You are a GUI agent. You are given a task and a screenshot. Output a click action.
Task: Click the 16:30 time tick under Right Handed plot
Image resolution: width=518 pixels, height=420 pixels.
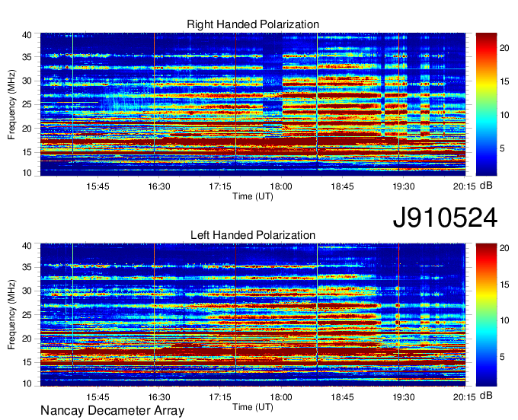pyautogui.click(x=159, y=186)
